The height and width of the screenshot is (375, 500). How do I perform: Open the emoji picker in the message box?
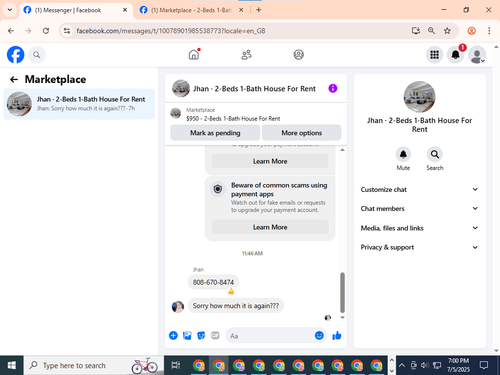tap(319, 335)
